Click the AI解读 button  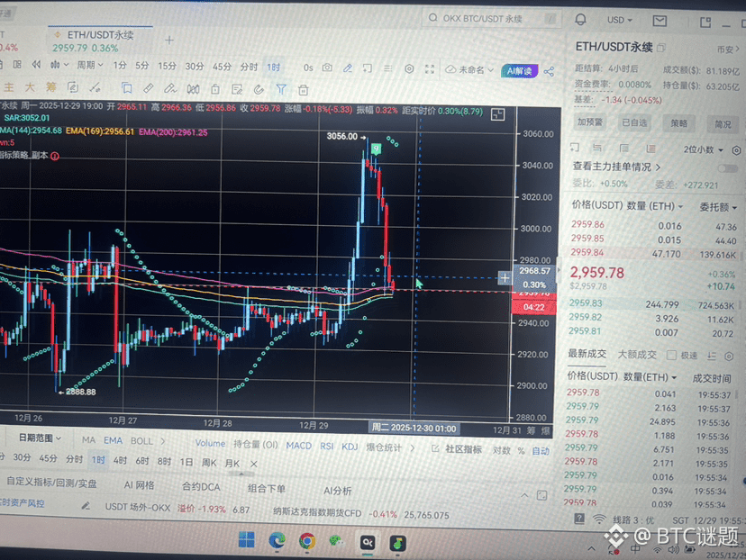pos(519,71)
